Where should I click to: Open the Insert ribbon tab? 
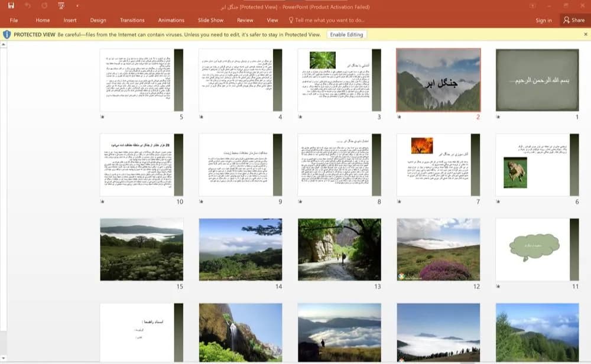click(x=70, y=20)
